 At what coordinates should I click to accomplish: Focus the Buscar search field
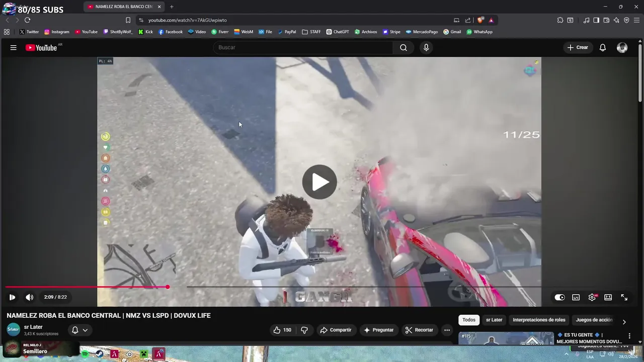click(303, 47)
